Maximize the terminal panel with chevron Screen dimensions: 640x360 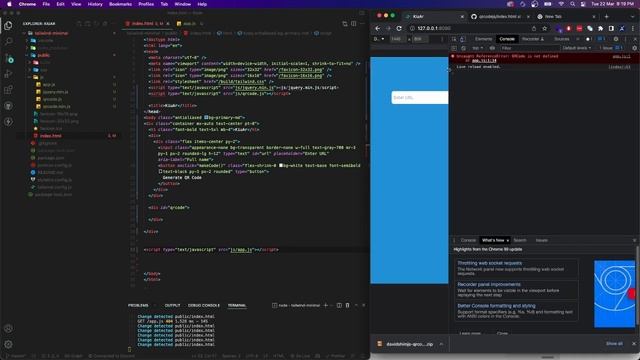[x=356, y=305]
